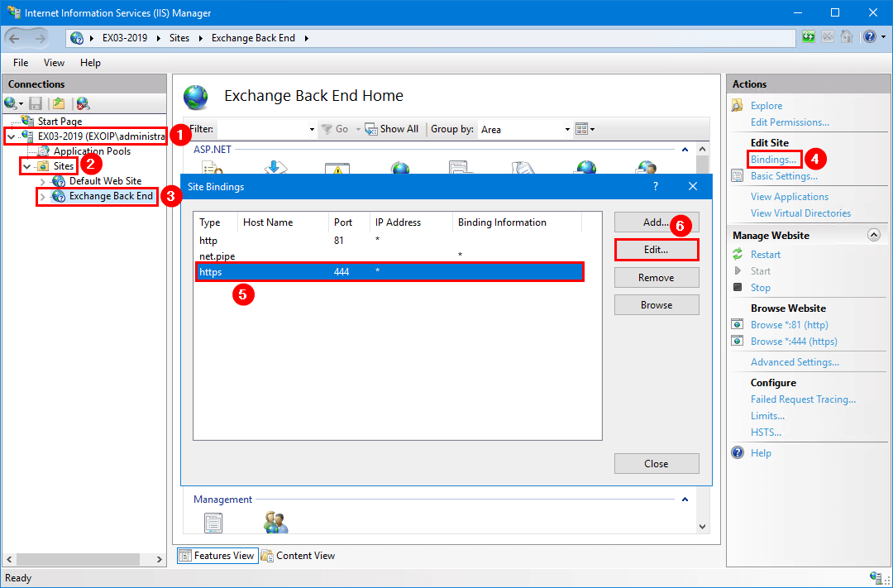The height and width of the screenshot is (588, 893).
Task: Click the Delete Connection icon in Connections
Action: pyautogui.click(x=84, y=103)
